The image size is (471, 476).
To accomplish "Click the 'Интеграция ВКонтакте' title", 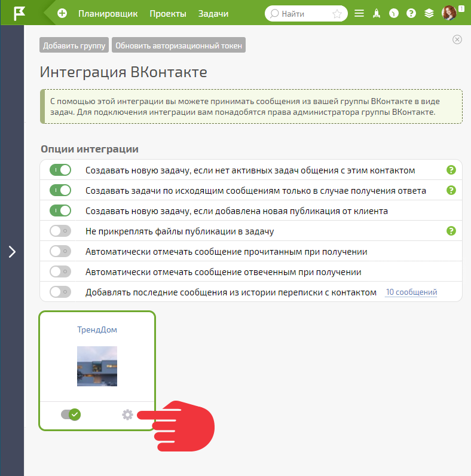I will (x=123, y=72).
